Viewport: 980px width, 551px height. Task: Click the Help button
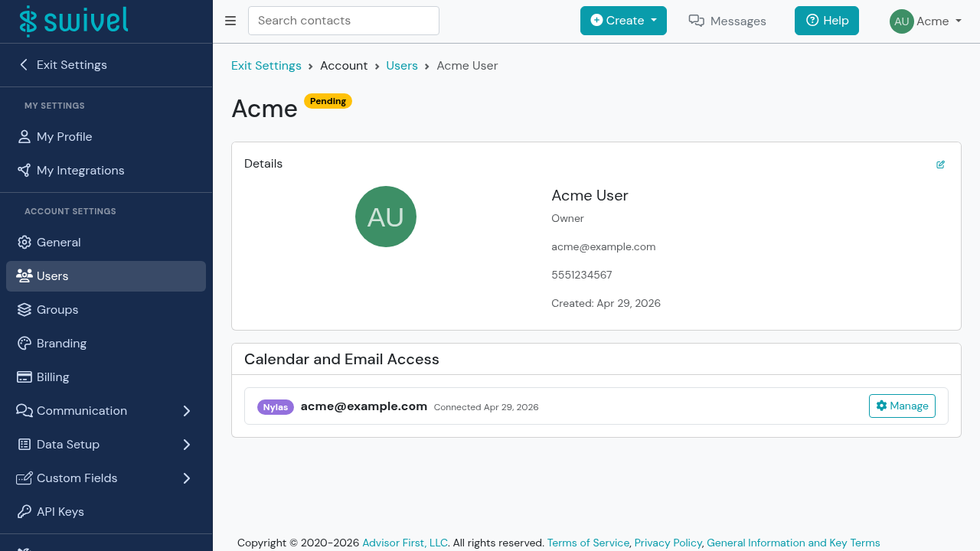coord(827,21)
